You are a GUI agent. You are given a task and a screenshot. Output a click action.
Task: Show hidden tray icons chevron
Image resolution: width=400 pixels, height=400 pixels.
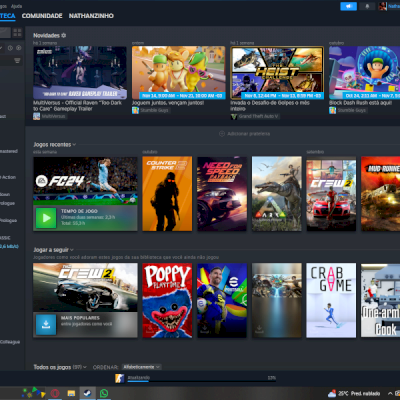point(390,394)
